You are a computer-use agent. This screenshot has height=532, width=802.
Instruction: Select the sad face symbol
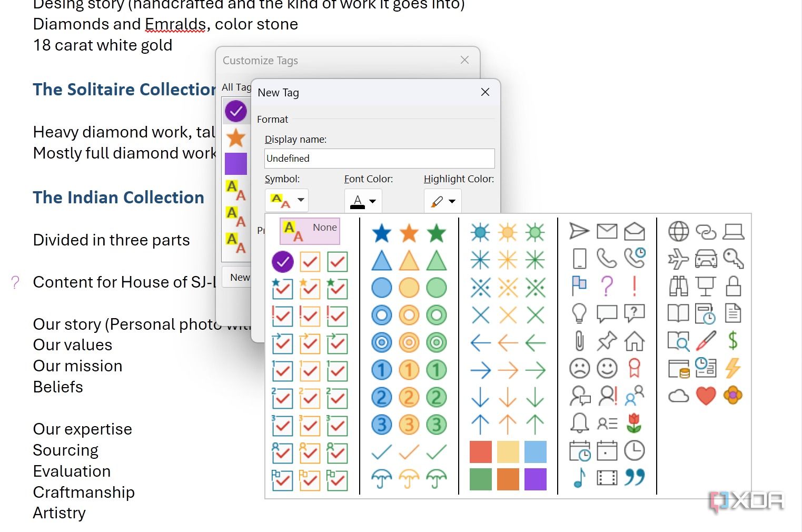(x=579, y=368)
